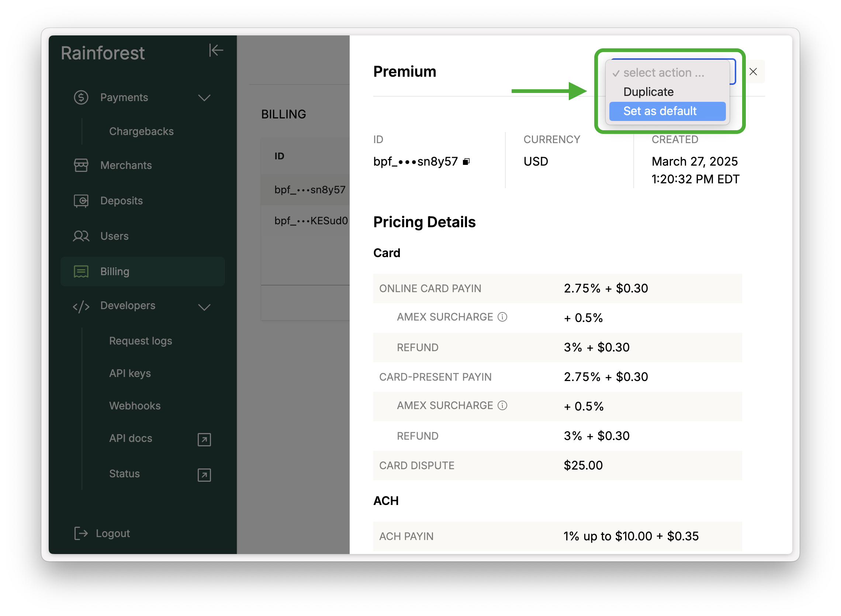This screenshot has width=841, height=616.
Task: Click the Users people icon
Action: click(81, 236)
